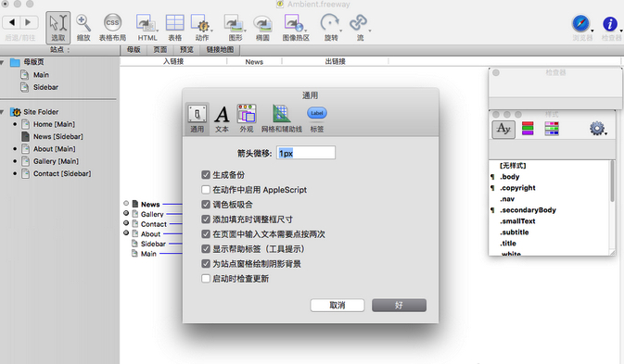The height and width of the screenshot is (364, 624).
Task: Go back with the left arrow button
Action: point(12,22)
